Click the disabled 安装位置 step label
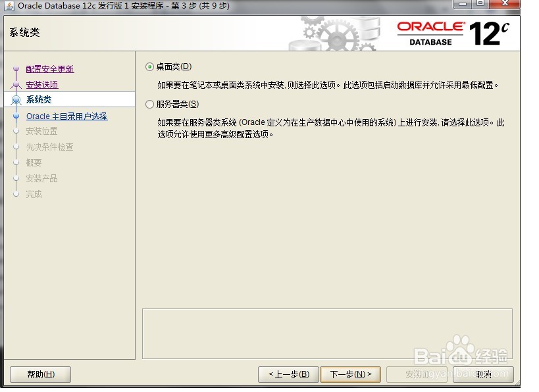The height and width of the screenshot is (392, 539). [41, 132]
